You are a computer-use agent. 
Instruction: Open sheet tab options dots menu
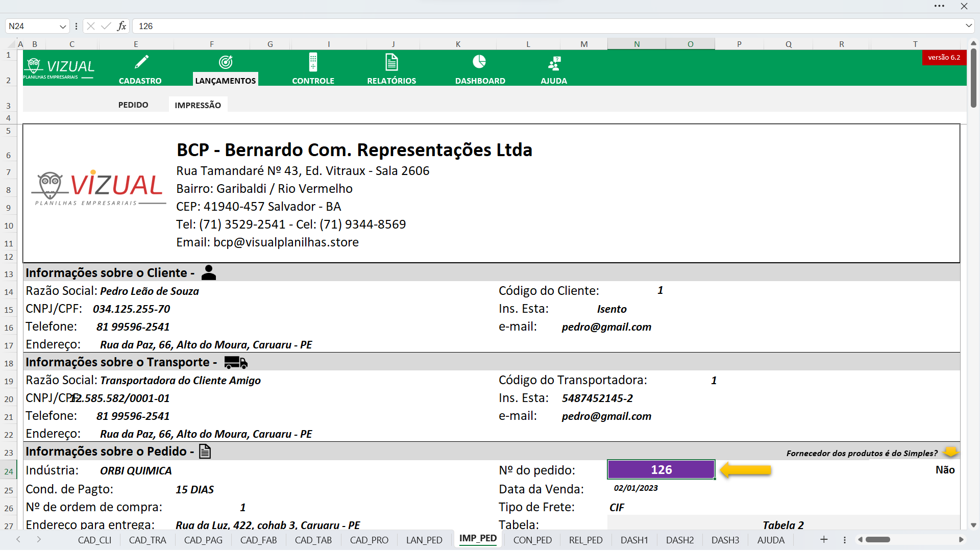tap(845, 540)
